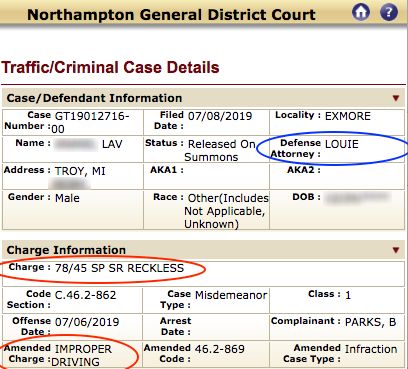408x369 pixels.
Task: Click the case number GT19012716-00
Action: [x=90, y=122]
